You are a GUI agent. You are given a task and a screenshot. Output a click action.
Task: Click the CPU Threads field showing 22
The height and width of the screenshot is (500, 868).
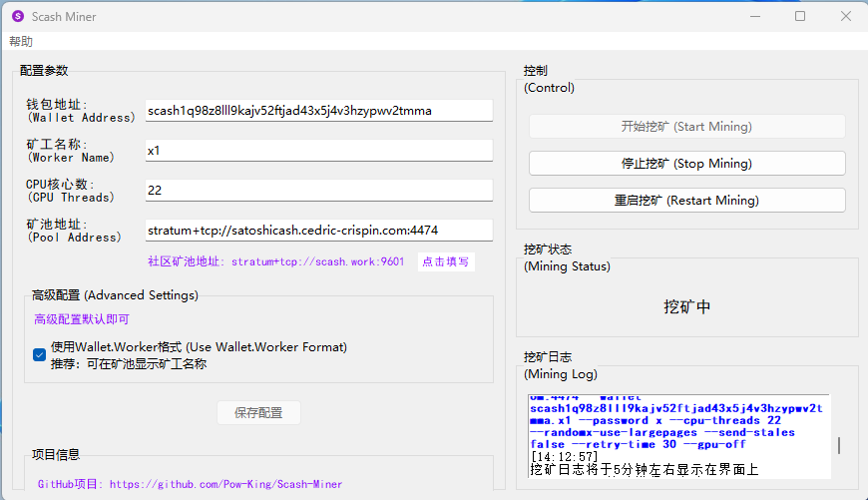pyautogui.click(x=319, y=191)
